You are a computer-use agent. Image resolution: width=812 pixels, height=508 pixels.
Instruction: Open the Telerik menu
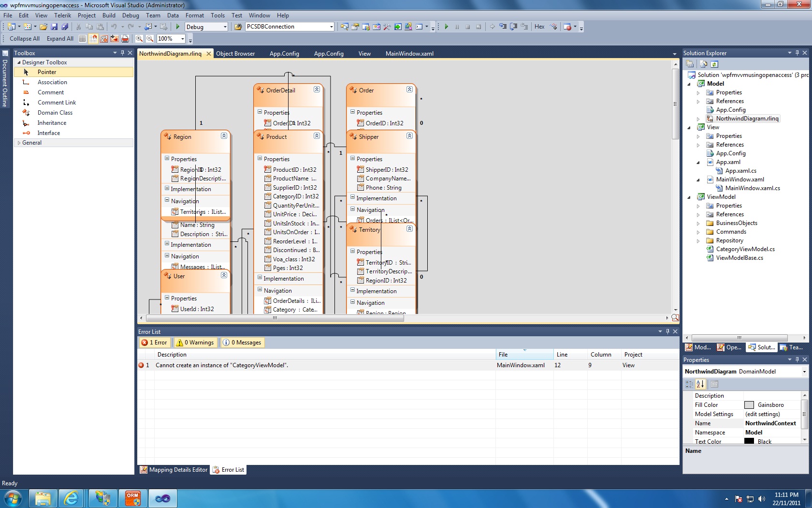(x=62, y=15)
